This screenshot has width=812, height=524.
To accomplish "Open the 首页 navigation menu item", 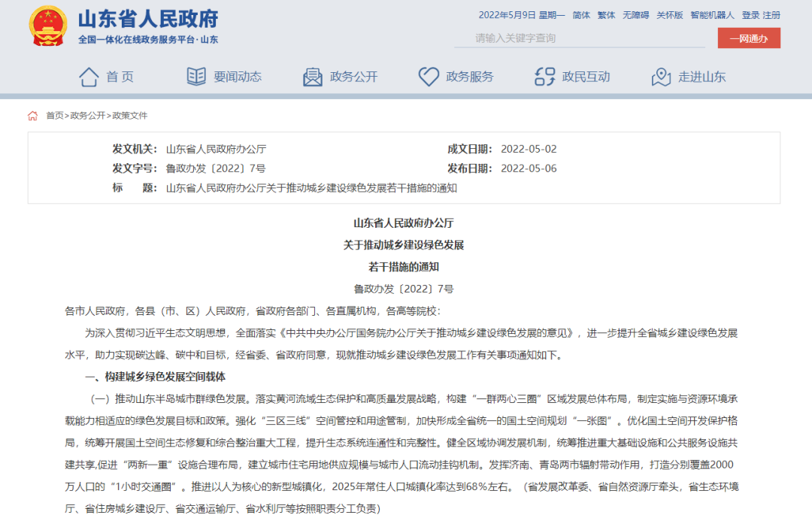I will (120, 77).
